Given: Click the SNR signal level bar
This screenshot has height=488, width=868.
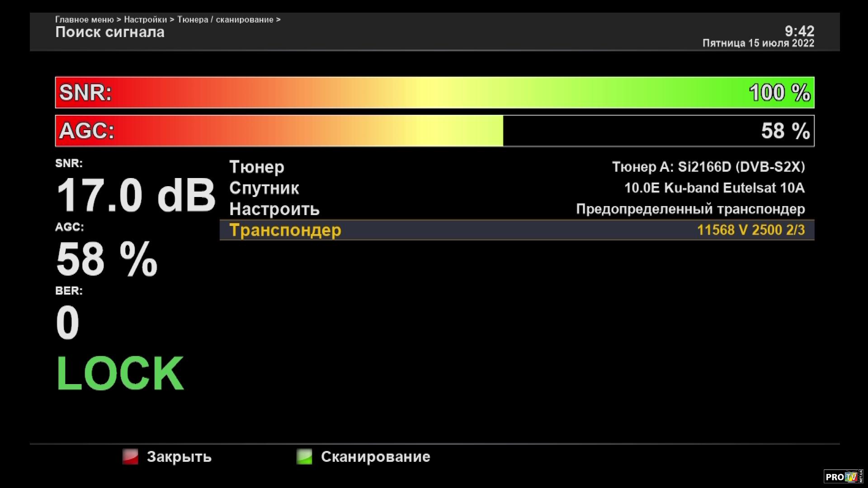Looking at the screenshot, I should 434,93.
